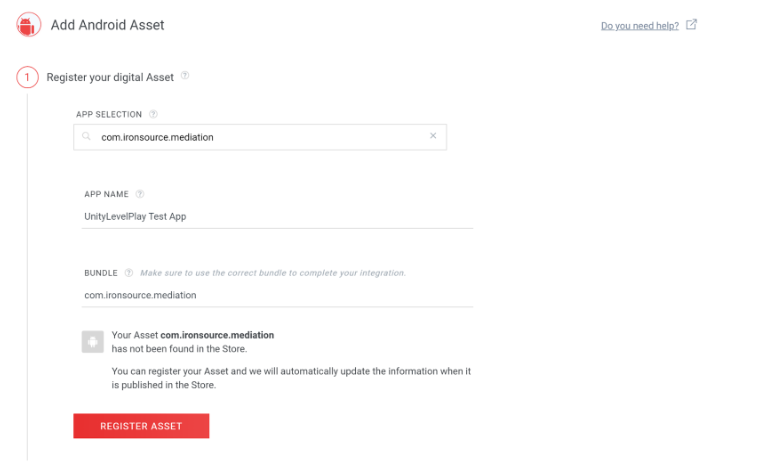
Task: Focus the App Selection search field
Action: click(260, 137)
